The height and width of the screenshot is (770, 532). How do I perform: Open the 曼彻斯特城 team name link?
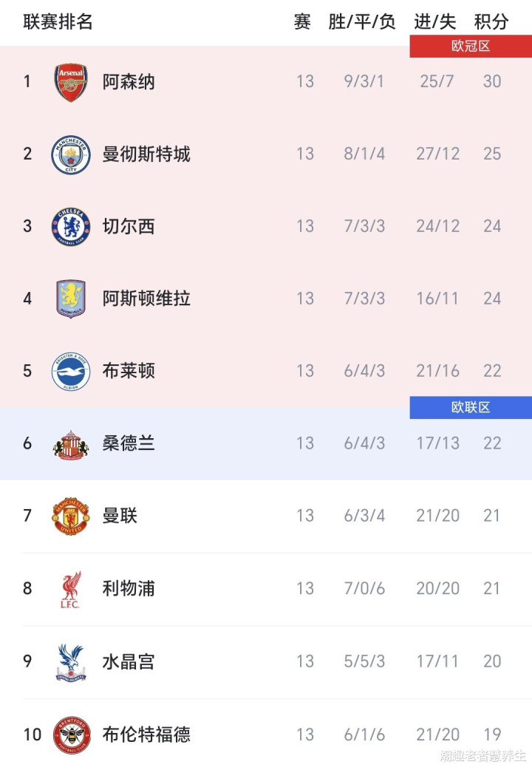(146, 154)
